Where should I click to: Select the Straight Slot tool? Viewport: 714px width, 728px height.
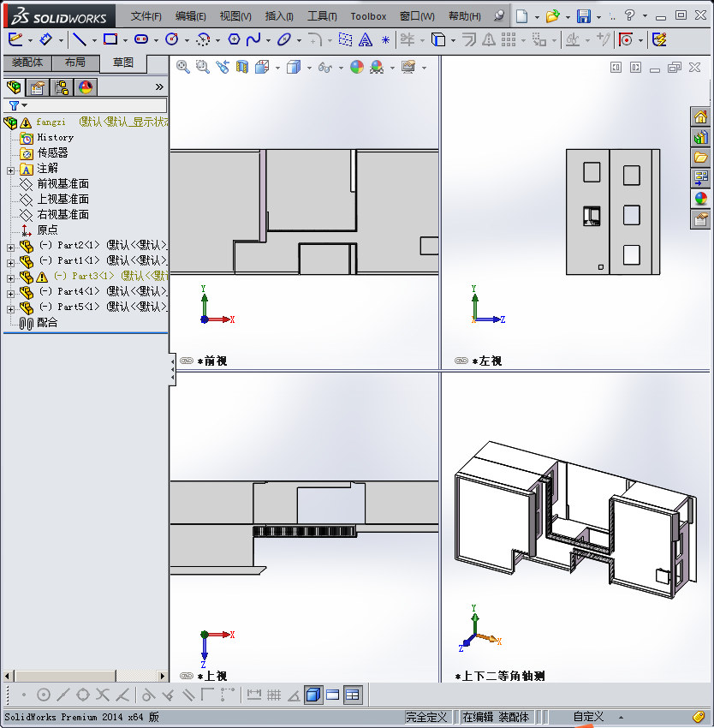point(141,39)
